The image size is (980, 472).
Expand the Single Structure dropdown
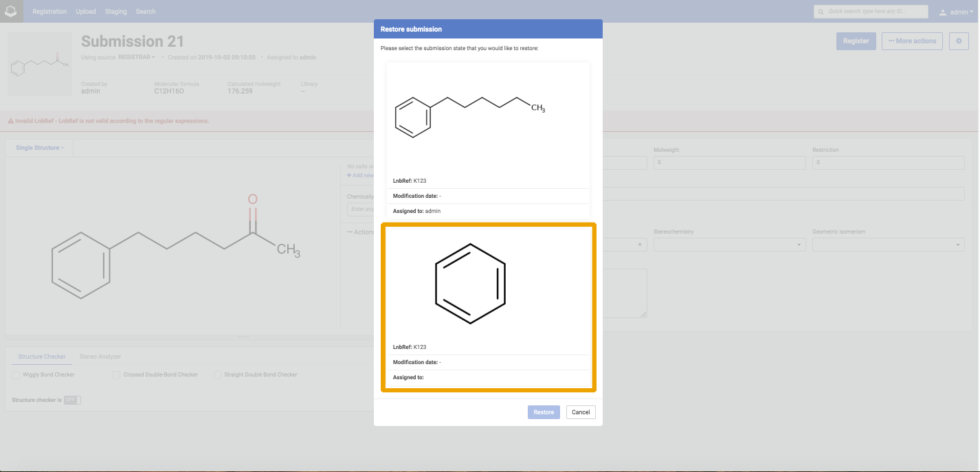pos(40,148)
